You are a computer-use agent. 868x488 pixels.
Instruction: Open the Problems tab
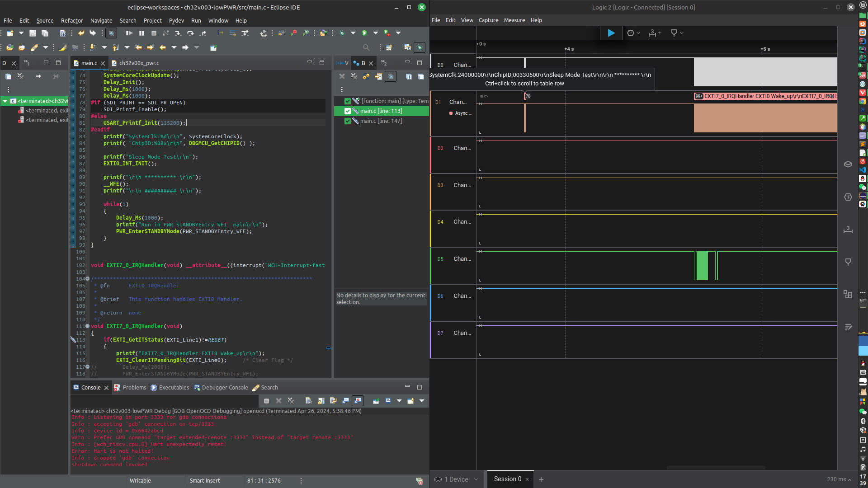coord(130,388)
